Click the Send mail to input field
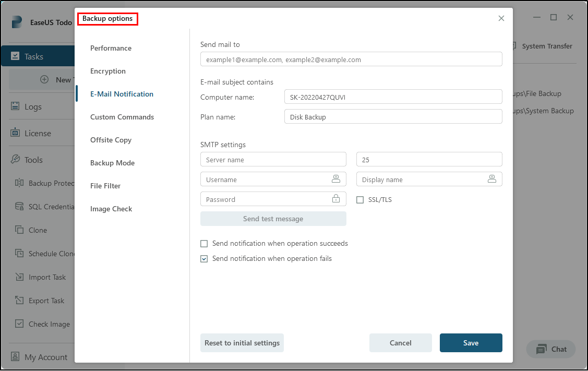This screenshot has height=371, width=588. (x=351, y=59)
